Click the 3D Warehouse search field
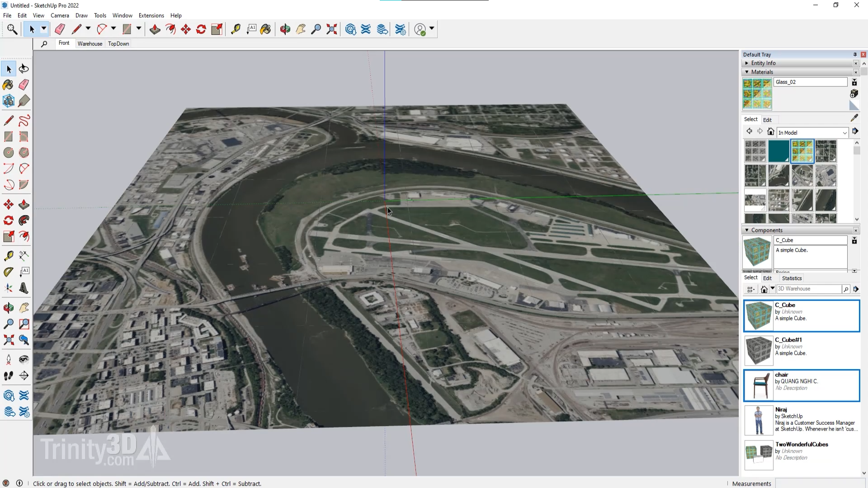This screenshot has height=488, width=868. click(x=808, y=289)
